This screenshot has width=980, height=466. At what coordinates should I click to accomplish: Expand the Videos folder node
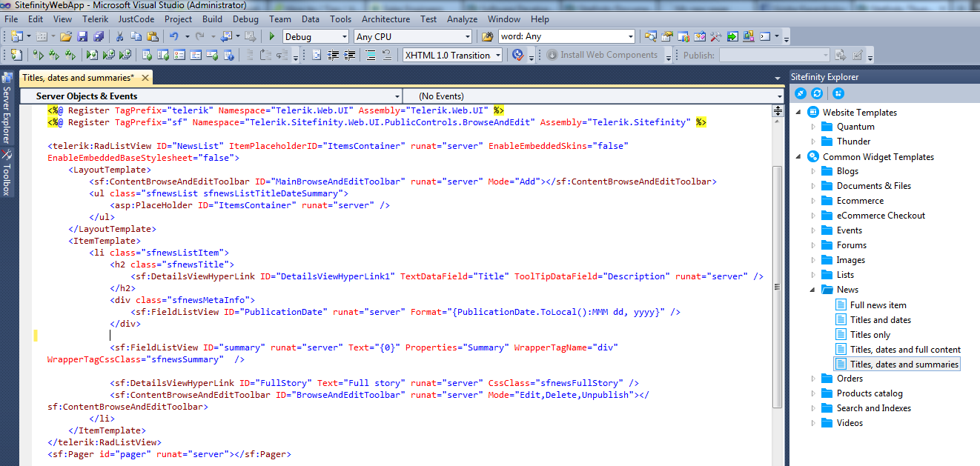pos(813,423)
